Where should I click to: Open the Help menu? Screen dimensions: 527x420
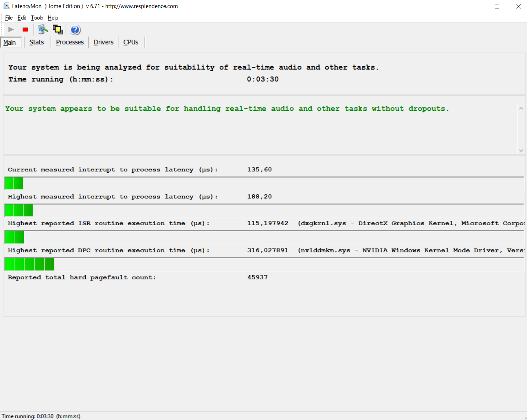click(53, 18)
